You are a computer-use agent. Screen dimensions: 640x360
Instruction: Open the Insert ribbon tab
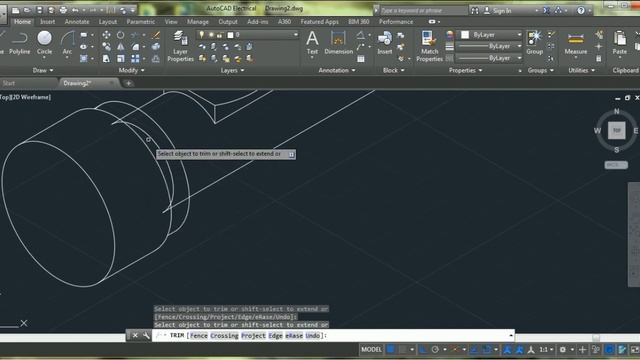[x=47, y=22]
